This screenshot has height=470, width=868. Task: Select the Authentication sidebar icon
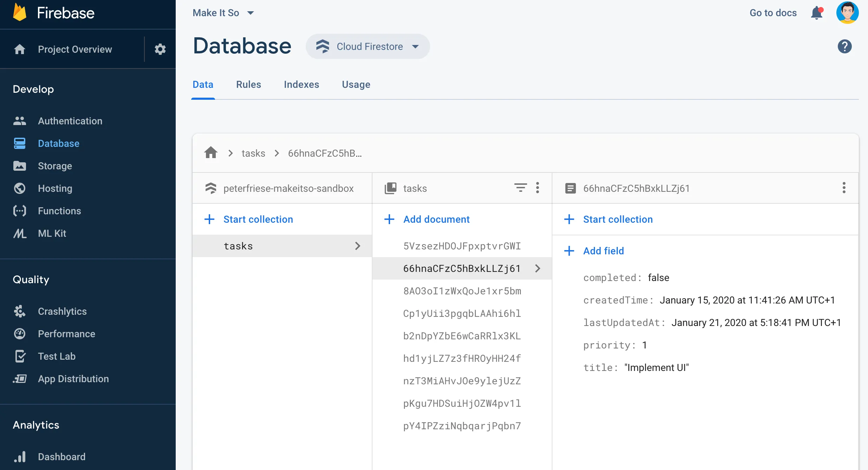[x=20, y=120]
